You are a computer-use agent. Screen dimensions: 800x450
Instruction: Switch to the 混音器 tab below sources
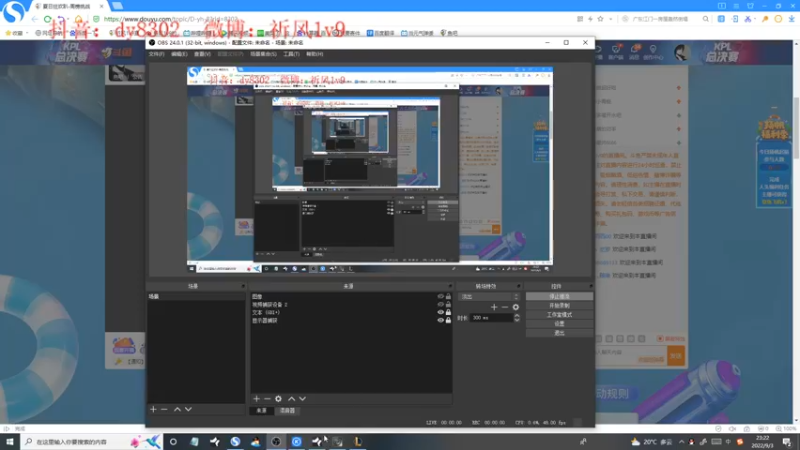coord(287,411)
